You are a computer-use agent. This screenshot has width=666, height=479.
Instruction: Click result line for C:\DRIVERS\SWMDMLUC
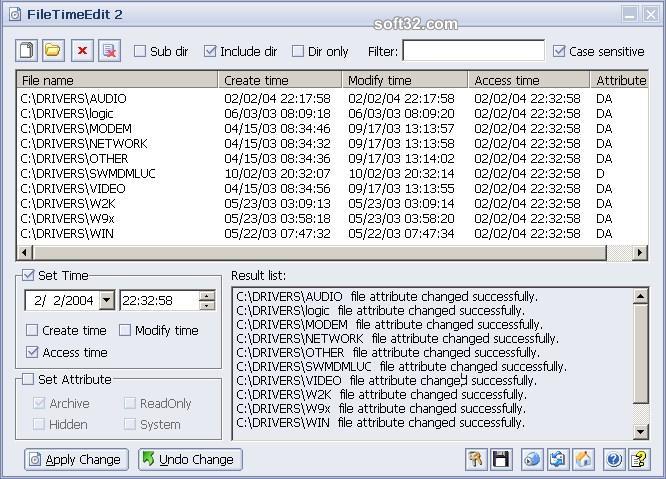coord(401,366)
